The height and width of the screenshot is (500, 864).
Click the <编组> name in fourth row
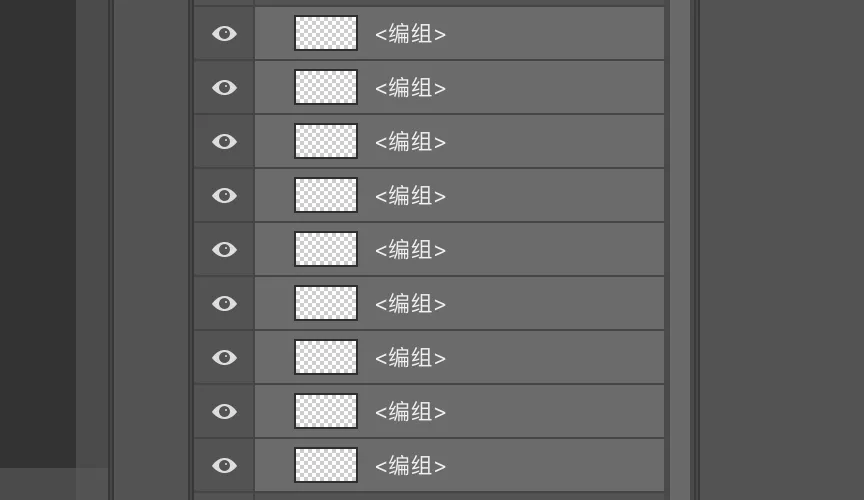pyautogui.click(x=411, y=196)
